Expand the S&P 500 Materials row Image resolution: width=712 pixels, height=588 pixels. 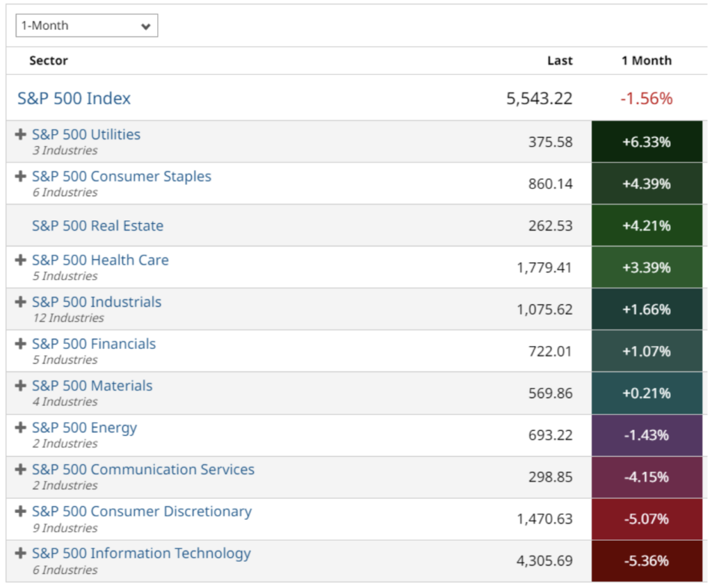20,386
